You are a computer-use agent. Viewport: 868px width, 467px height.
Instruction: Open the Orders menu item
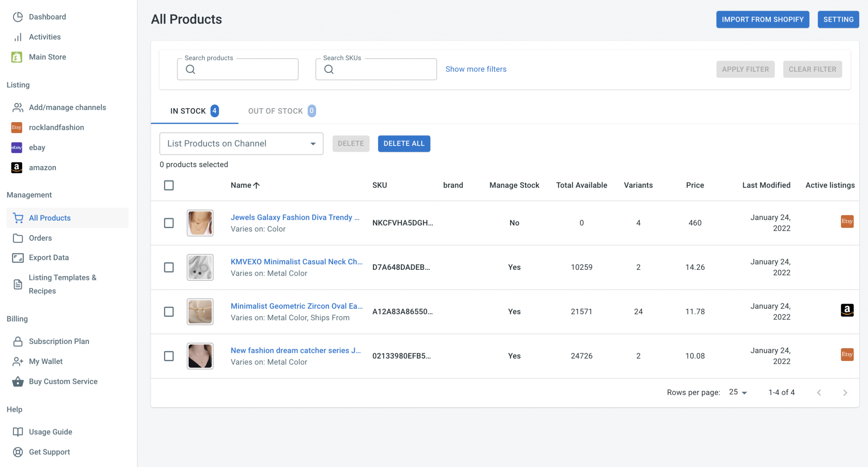40,238
